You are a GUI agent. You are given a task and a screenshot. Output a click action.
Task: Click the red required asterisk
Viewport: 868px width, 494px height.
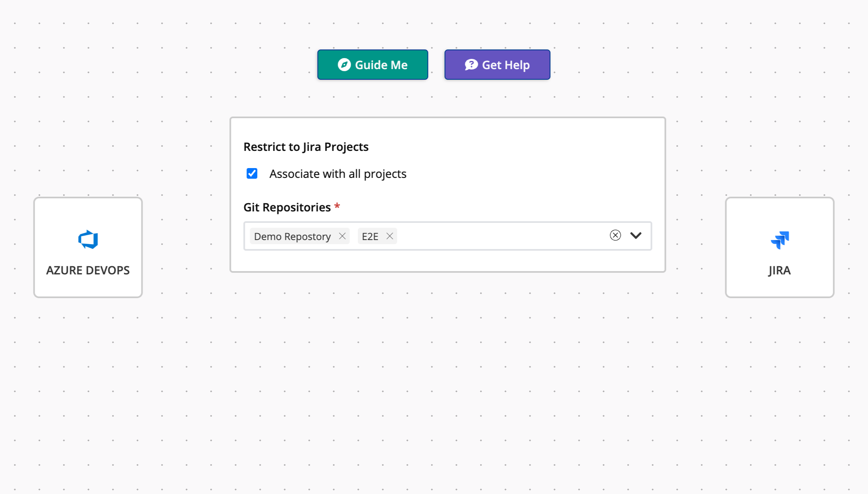pyautogui.click(x=337, y=206)
